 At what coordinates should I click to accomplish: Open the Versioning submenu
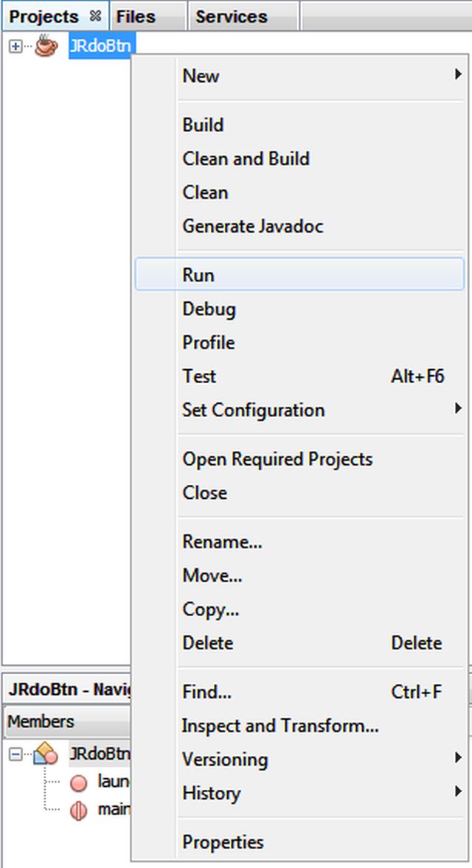point(225,760)
